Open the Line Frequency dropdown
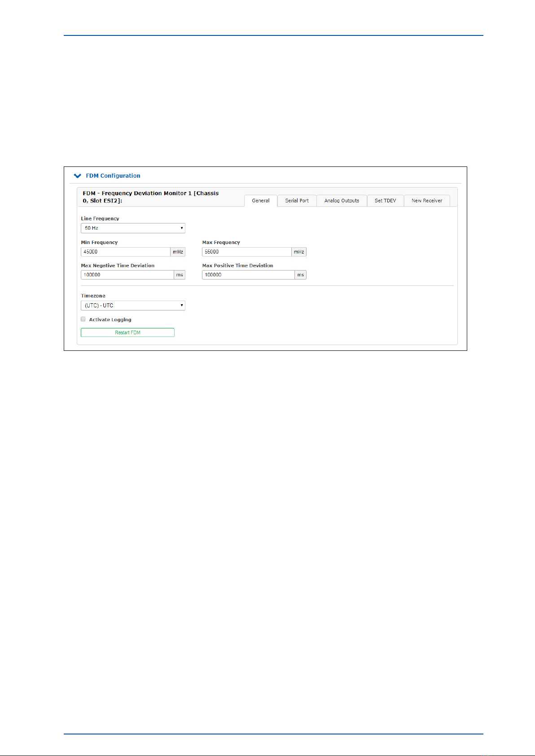 (x=133, y=228)
